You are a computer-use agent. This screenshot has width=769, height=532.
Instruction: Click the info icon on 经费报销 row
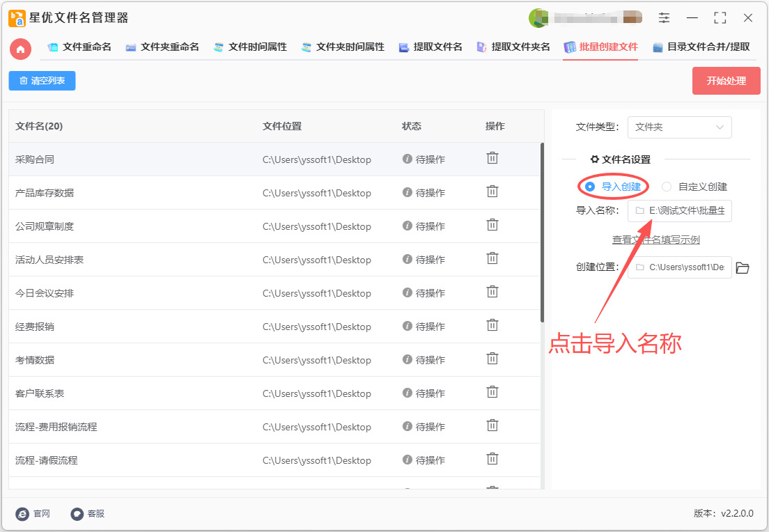tap(407, 326)
